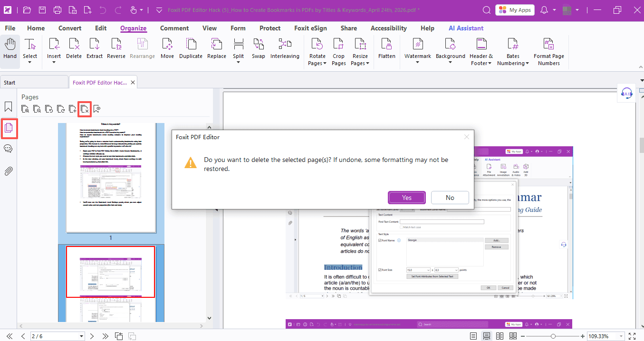Go to the next page in status bar

point(92,336)
